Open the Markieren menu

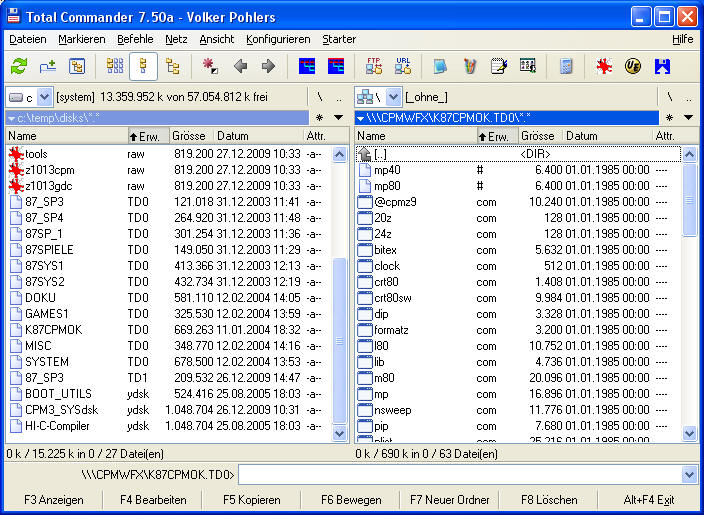(82, 40)
